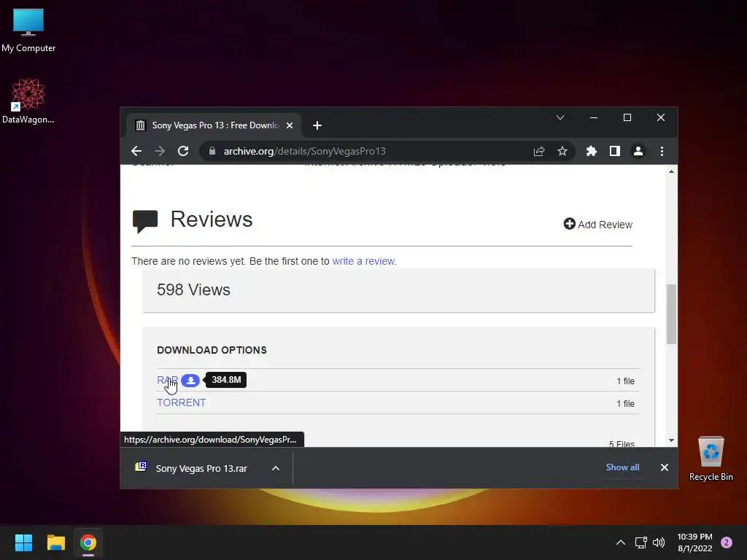Click Chrome's forward arrow button
This screenshot has width=747, height=560.
point(160,151)
